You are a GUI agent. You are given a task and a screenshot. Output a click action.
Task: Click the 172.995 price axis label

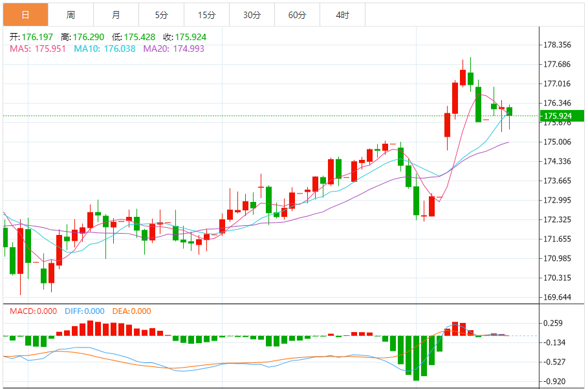pos(557,200)
